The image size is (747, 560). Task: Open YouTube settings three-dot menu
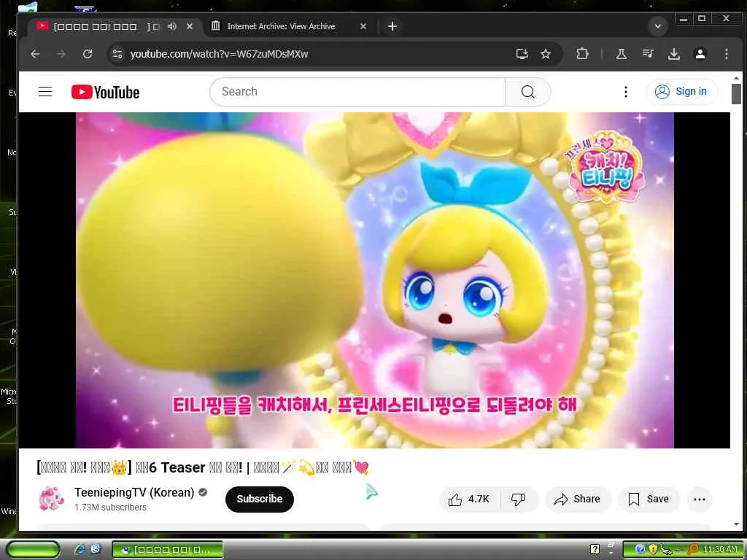(x=625, y=91)
